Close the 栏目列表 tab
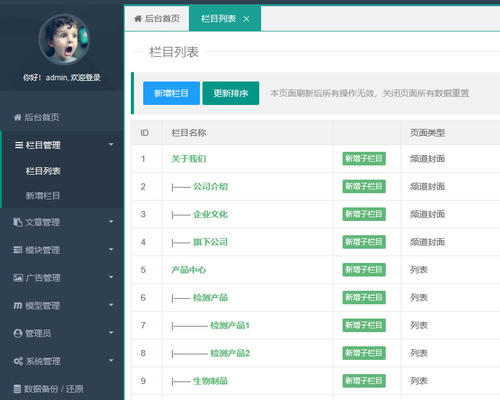 pos(246,19)
